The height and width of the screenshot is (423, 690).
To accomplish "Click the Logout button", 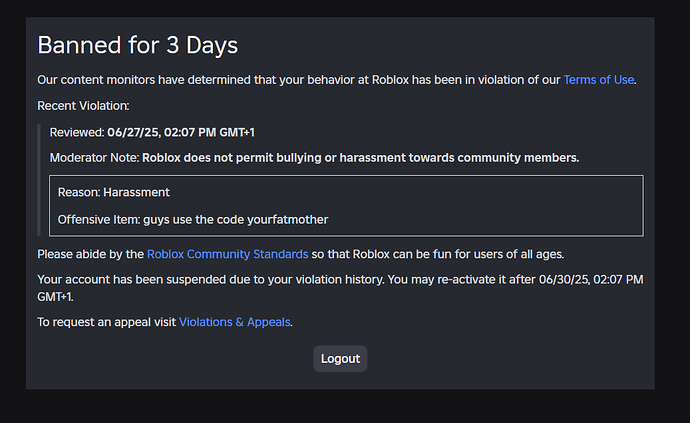I will pos(340,359).
